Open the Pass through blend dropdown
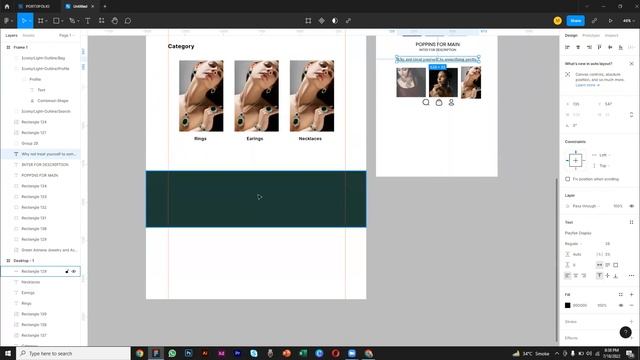Image resolution: width=640 pixels, height=360 pixels. (x=586, y=206)
